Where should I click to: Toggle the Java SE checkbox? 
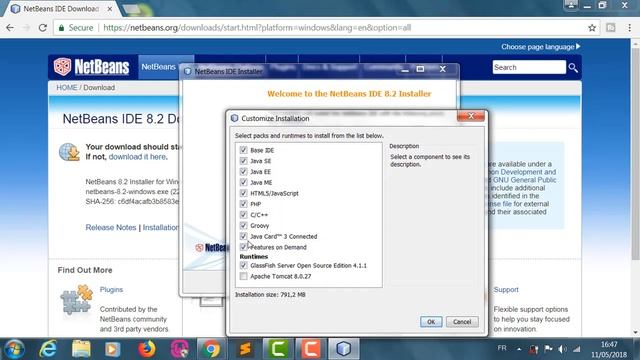(x=244, y=161)
